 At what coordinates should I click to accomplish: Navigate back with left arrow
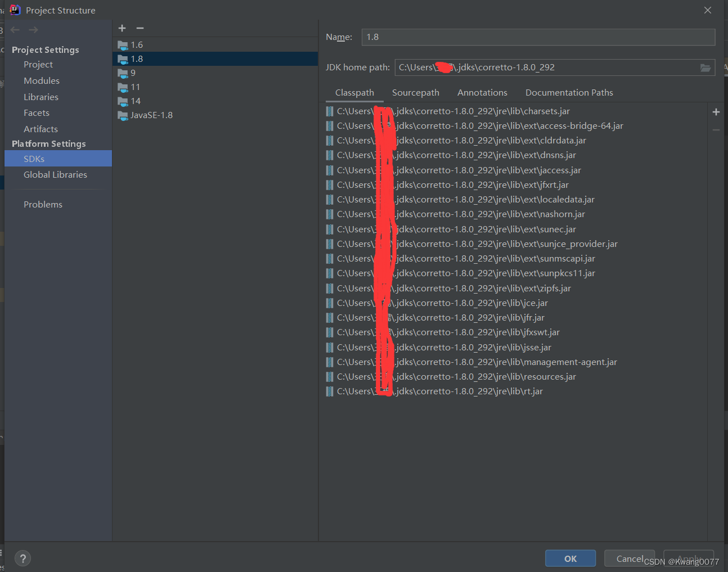pos(15,30)
